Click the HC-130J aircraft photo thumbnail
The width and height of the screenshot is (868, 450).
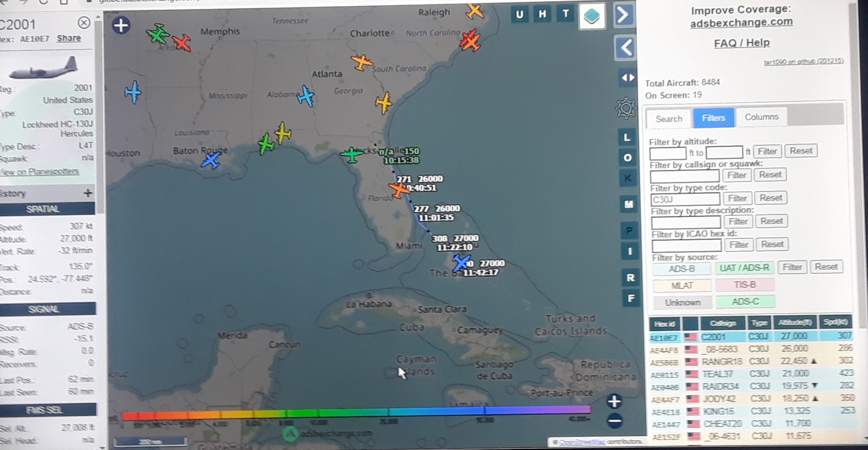(43, 68)
